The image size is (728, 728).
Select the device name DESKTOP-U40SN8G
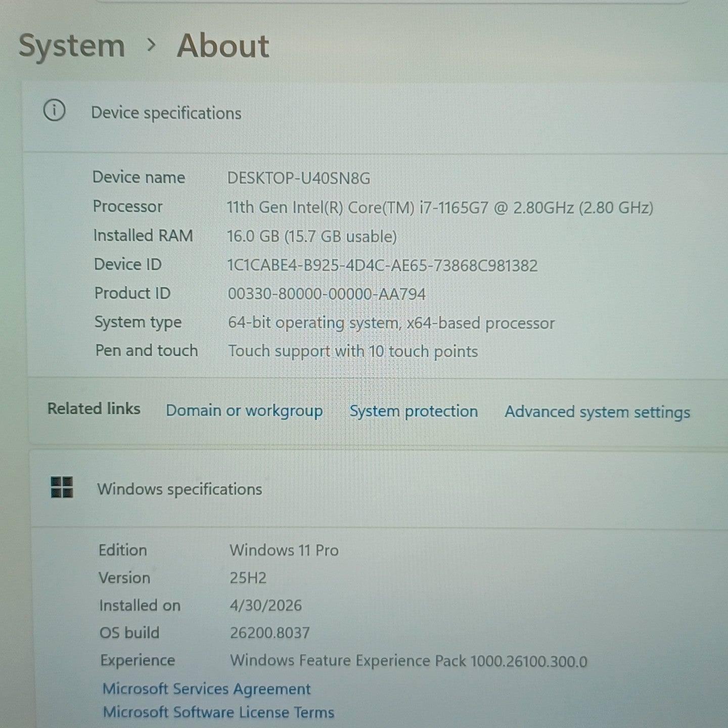coord(299,178)
